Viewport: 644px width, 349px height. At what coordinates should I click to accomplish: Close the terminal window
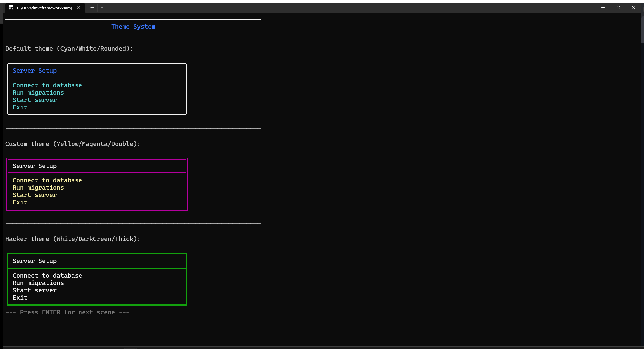pyautogui.click(x=633, y=8)
